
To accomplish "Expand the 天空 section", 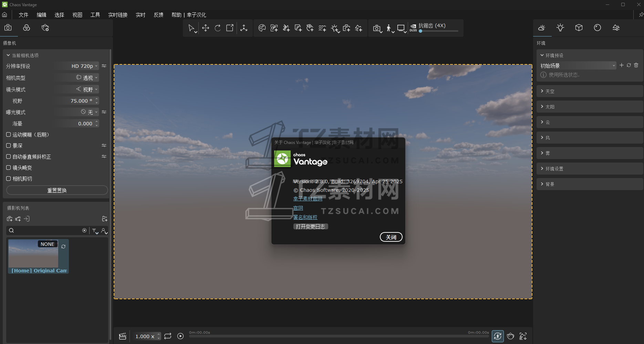I will (x=590, y=91).
